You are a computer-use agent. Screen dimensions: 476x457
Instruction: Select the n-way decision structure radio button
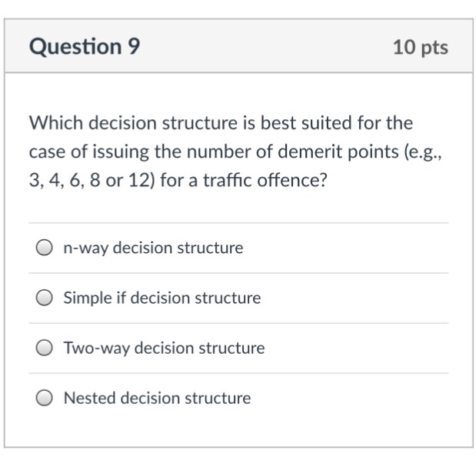[45, 249]
